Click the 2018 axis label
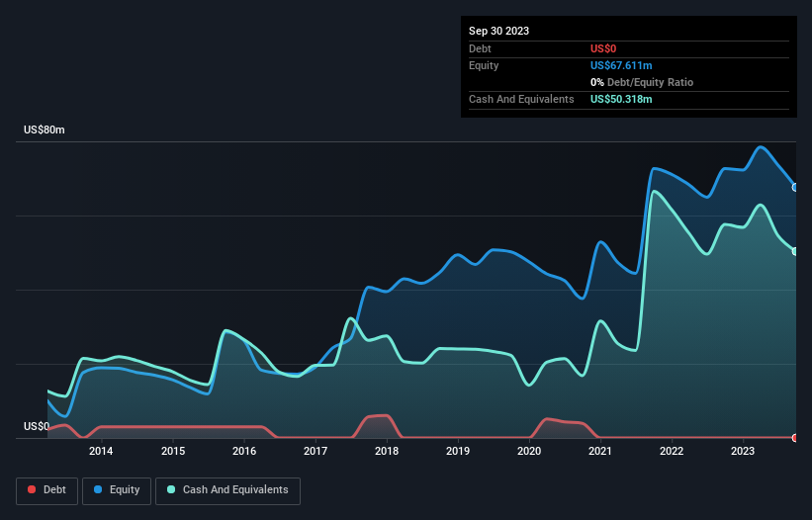 pyautogui.click(x=387, y=451)
